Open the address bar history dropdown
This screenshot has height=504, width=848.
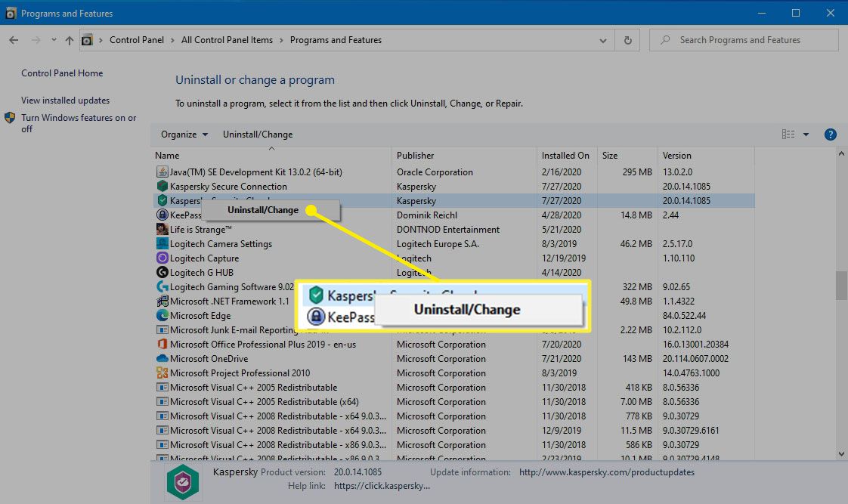click(x=602, y=39)
